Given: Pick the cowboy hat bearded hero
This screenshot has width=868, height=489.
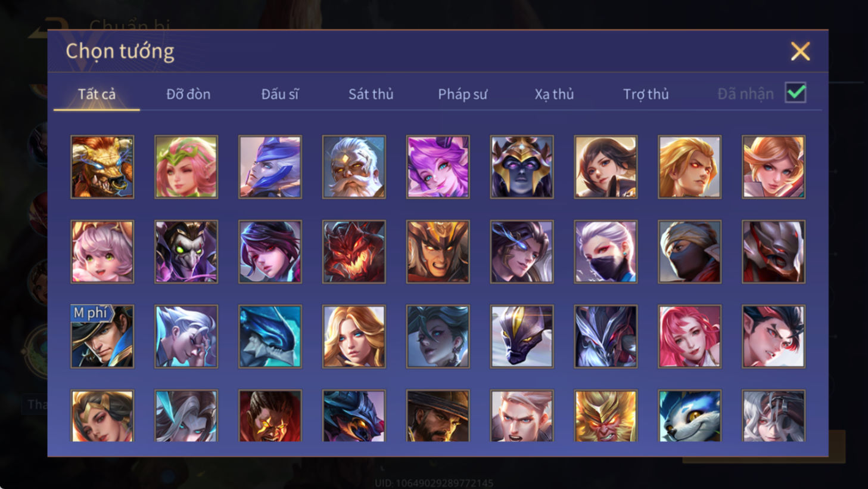Looking at the screenshot, I should 438,416.
